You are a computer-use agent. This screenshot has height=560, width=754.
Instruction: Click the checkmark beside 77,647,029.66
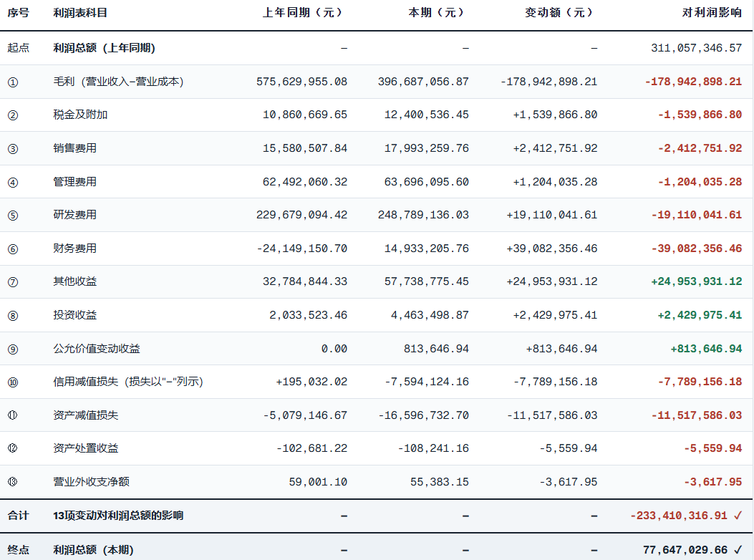coord(738,549)
